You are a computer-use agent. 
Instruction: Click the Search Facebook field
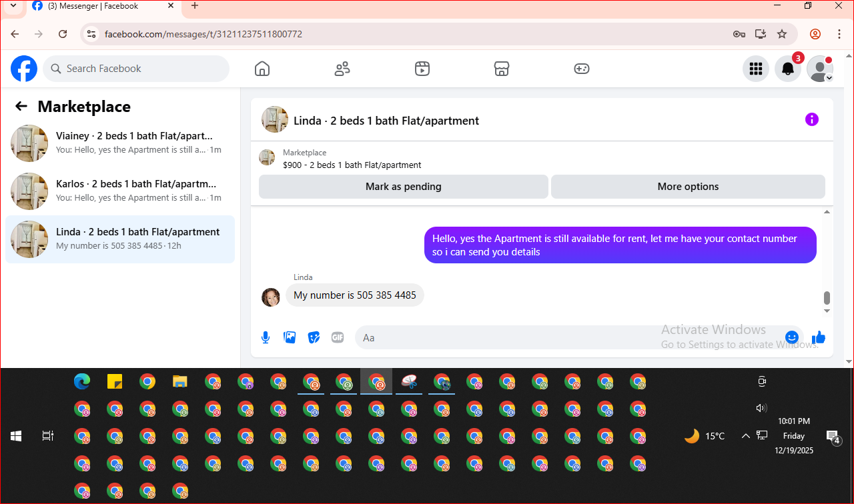[136, 69]
